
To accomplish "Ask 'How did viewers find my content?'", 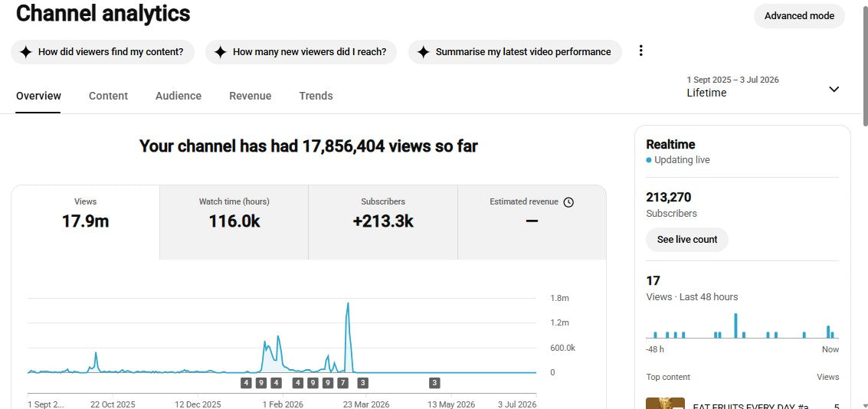I will (103, 52).
